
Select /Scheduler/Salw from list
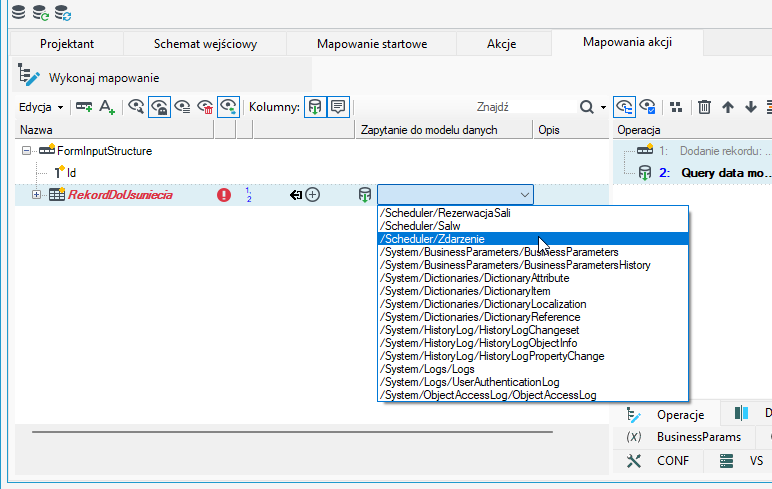(x=533, y=226)
